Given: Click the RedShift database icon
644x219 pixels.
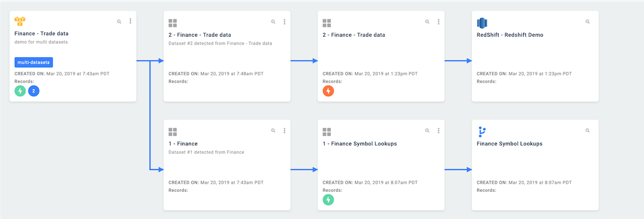Looking at the screenshot, I should pyautogui.click(x=483, y=23).
